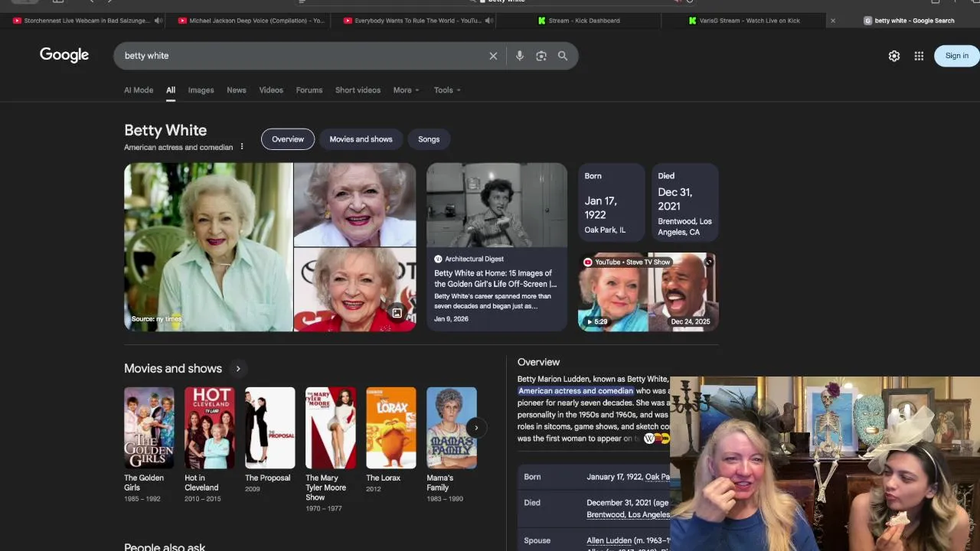Click the Architectural Digest source icon

click(438, 259)
